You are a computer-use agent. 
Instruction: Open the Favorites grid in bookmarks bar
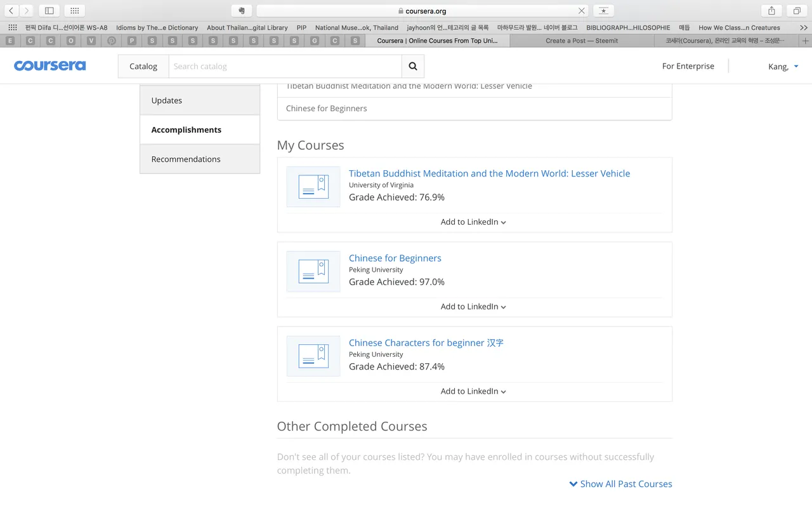click(13, 27)
